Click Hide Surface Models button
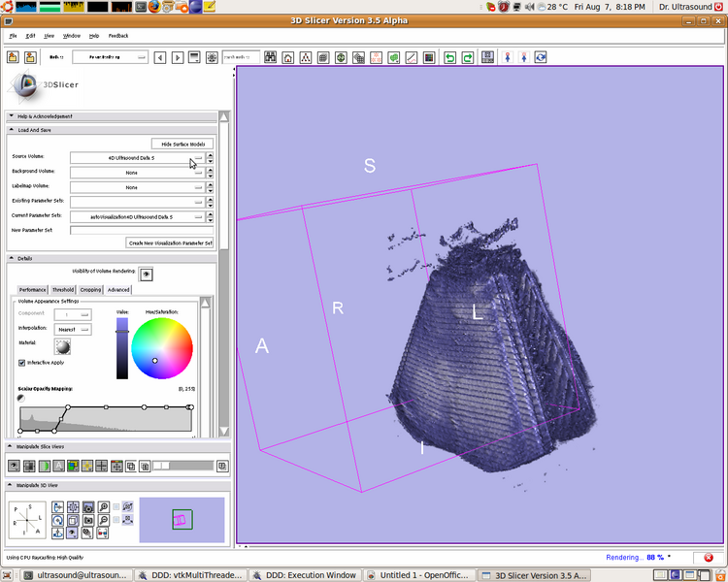Image resolution: width=728 pixels, height=582 pixels. coord(182,144)
